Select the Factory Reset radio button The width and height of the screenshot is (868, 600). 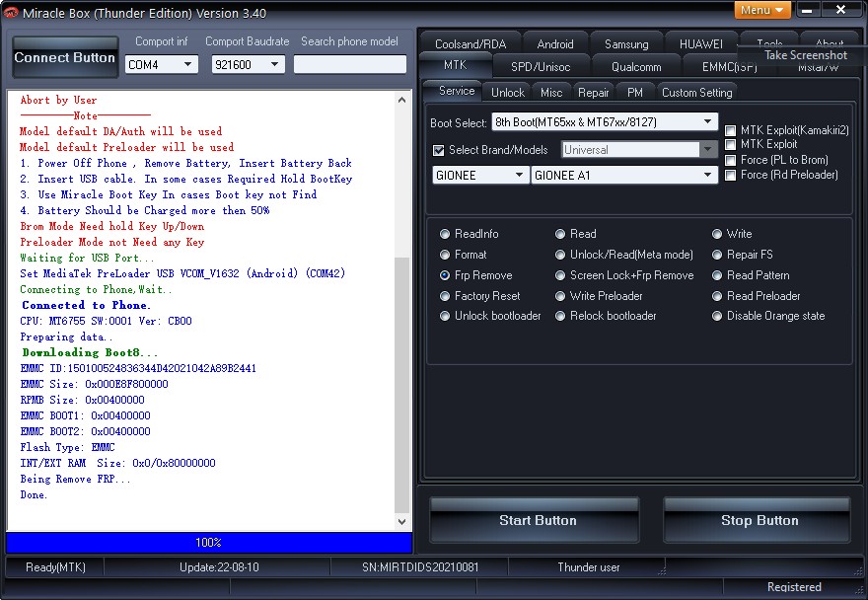pos(445,296)
